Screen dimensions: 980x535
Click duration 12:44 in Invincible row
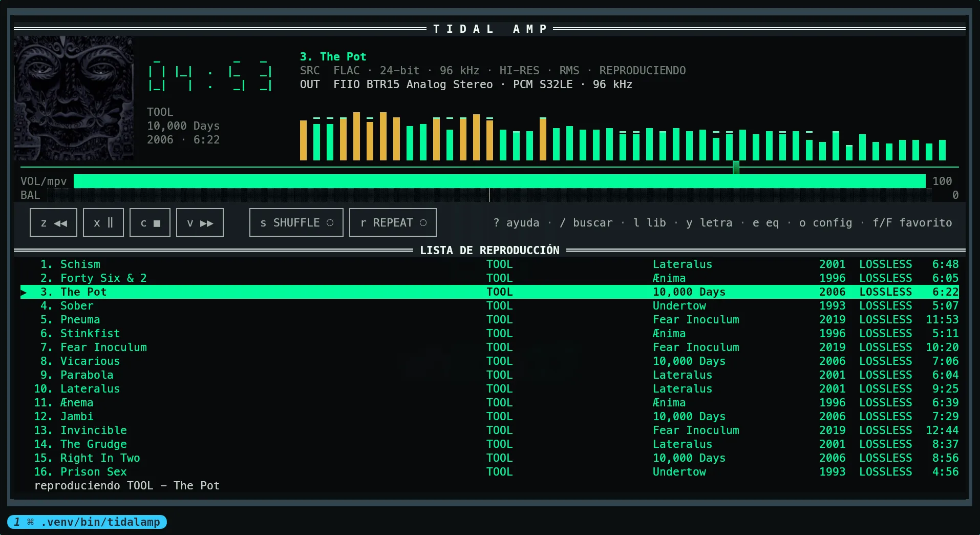pos(942,430)
